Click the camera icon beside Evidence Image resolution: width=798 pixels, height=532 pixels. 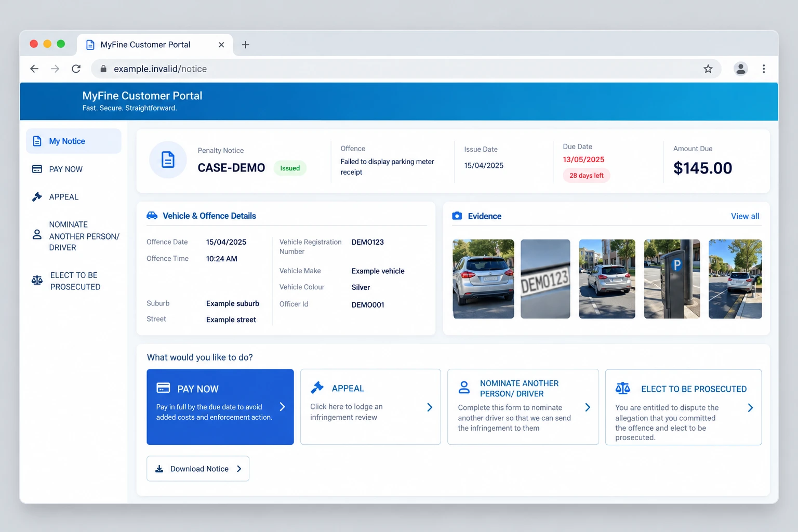[x=457, y=216]
